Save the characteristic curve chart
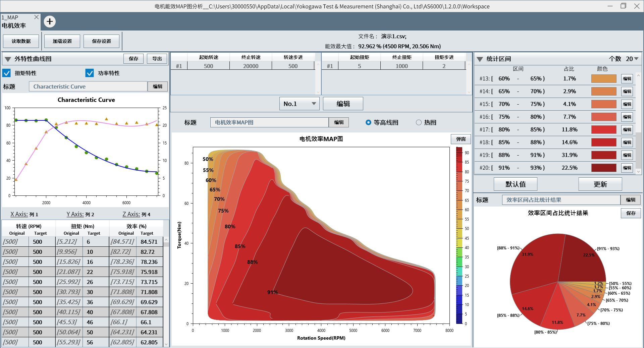The width and height of the screenshot is (644, 348). (x=133, y=59)
